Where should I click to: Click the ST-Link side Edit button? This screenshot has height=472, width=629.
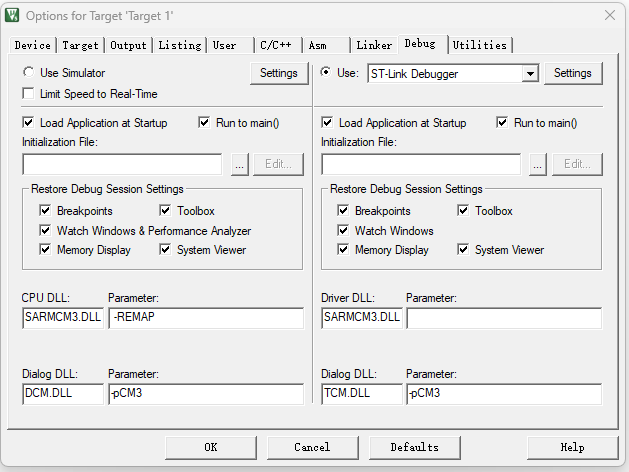(x=577, y=164)
